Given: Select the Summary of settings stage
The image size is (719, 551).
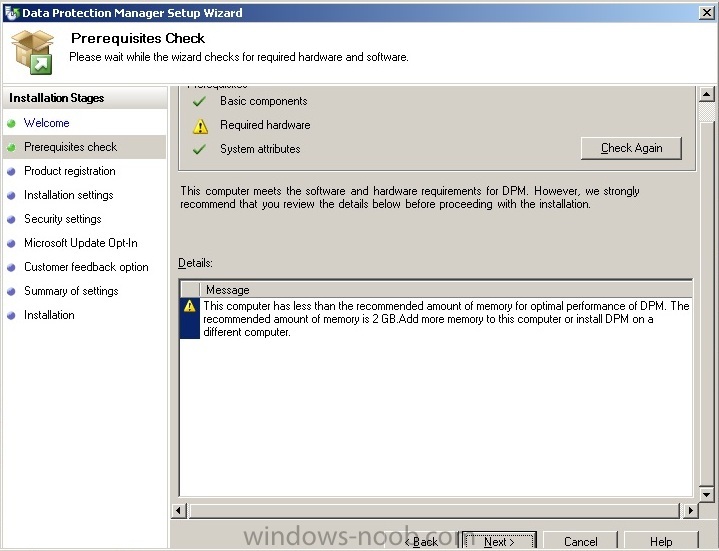Looking at the screenshot, I should pyautogui.click(x=71, y=291).
